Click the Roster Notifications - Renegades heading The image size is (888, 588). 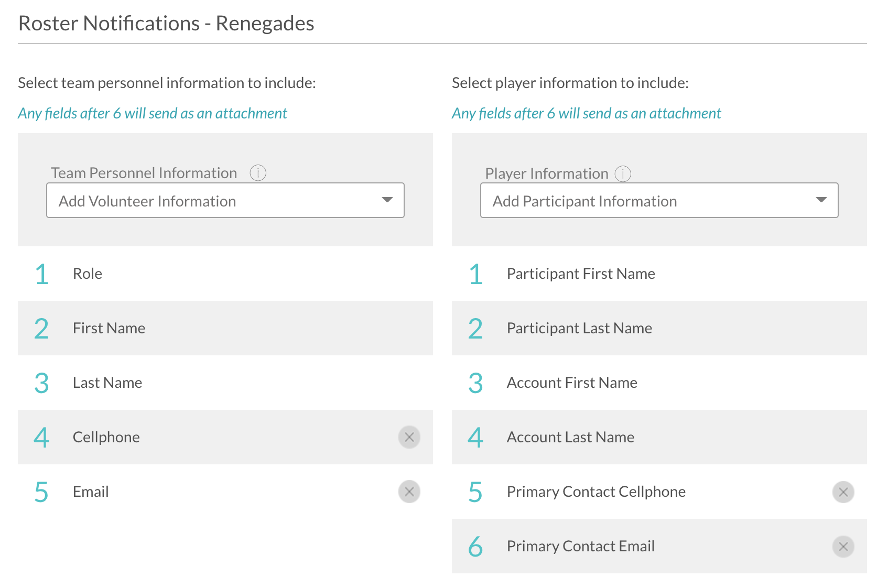166,24
